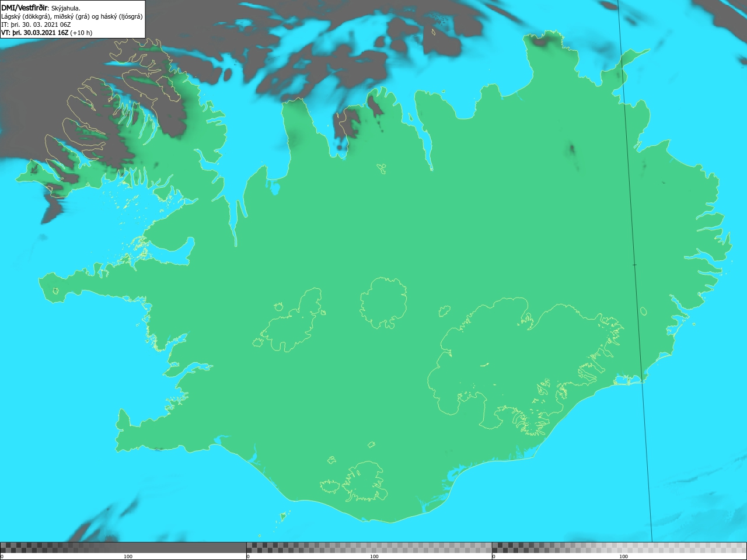Click the '100' label under the light gray scale
The image size is (747, 560).
click(x=623, y=556)
